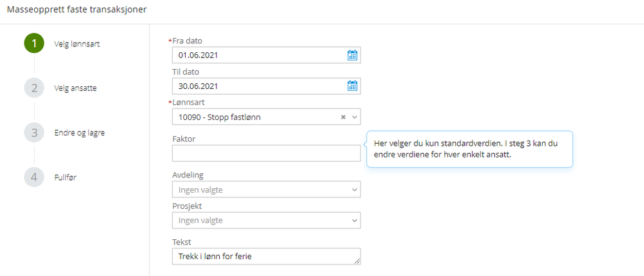Screen dimensions: 644x276
Task: Click the Tekst field resize handle
Action: coord(356,261)
